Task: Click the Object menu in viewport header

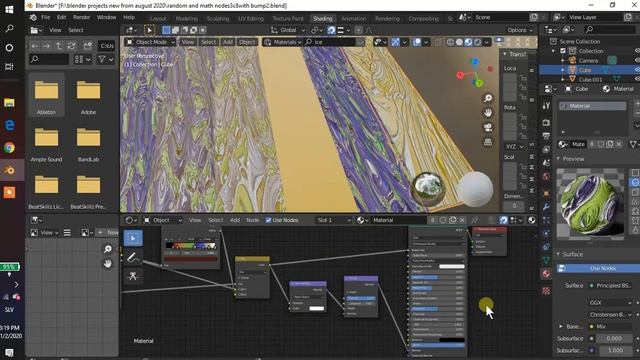Action: 247,42
